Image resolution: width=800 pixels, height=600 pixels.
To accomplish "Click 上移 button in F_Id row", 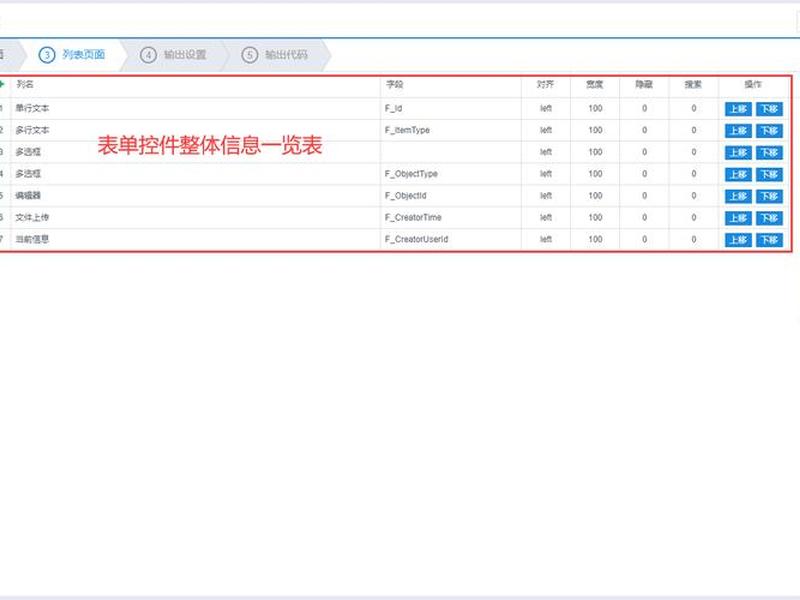I will tap(738, 109).
